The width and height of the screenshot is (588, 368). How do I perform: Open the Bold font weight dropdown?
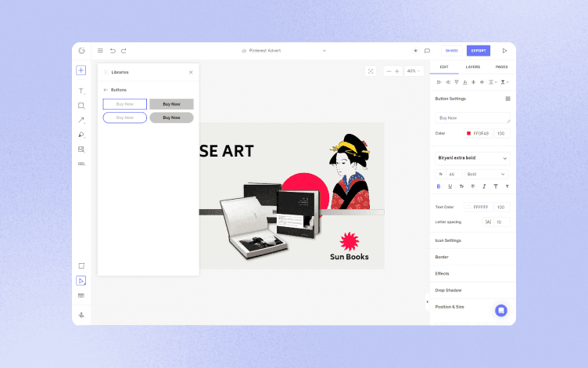click(486, 175)
